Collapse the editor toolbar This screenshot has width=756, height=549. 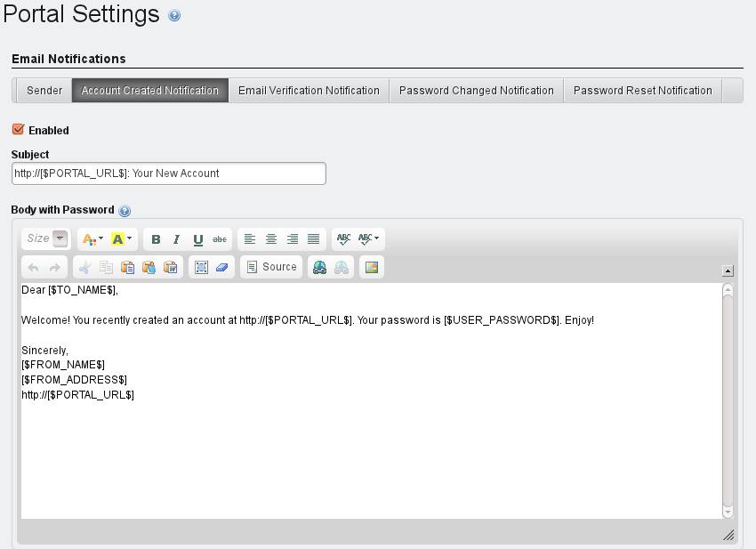(x=728, y=270)
